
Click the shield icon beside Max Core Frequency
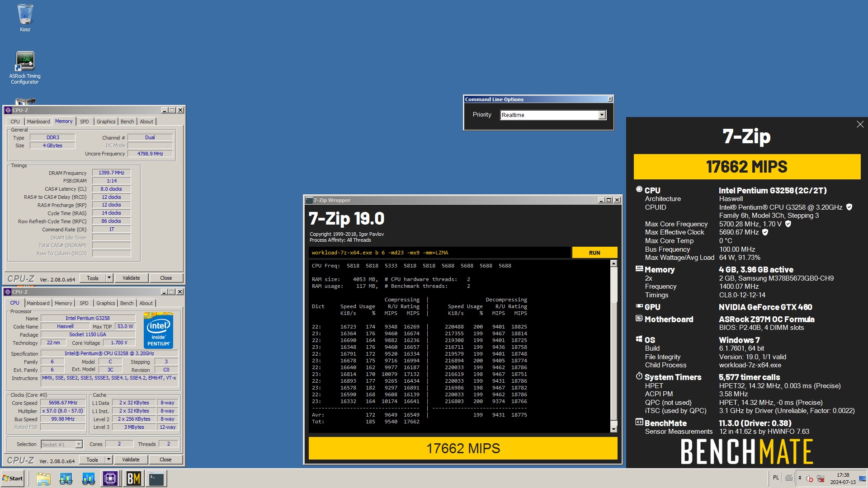[x=788, y=224]
